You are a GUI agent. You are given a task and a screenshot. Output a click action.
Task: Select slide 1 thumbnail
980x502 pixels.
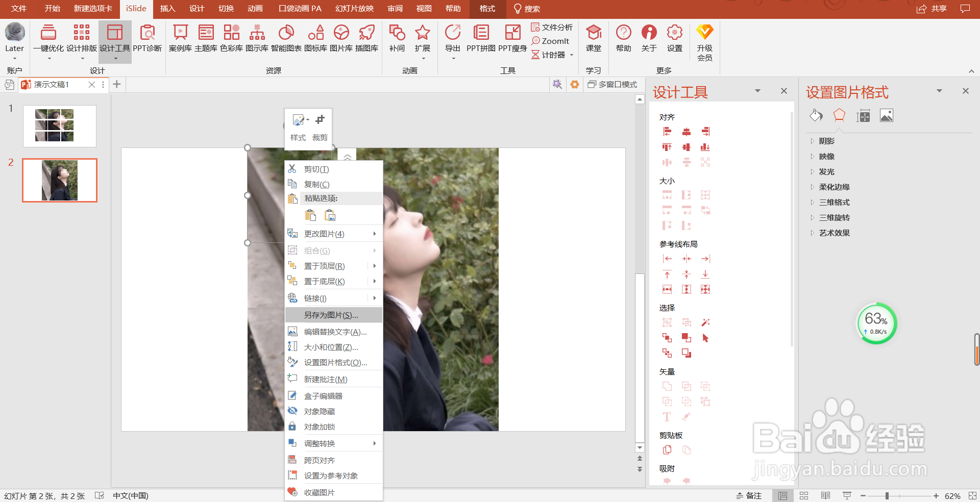(x=60, y=126)
